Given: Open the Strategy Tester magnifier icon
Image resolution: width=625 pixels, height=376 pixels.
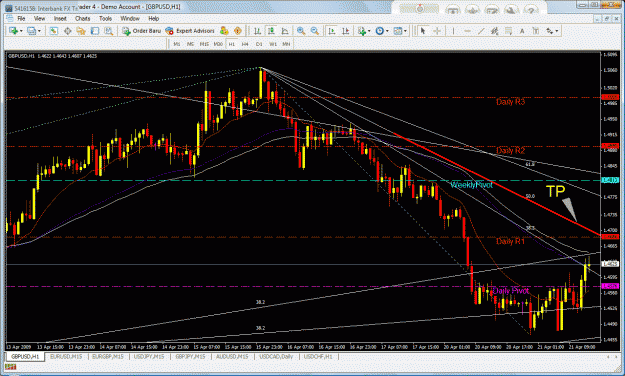Looking at the screenshot, I should [108, 31].
